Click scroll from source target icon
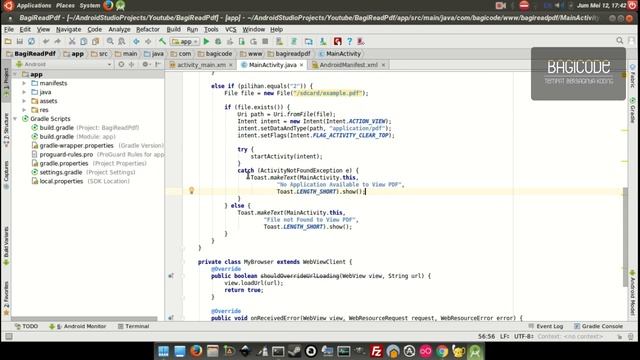 [x=121, y=64]
